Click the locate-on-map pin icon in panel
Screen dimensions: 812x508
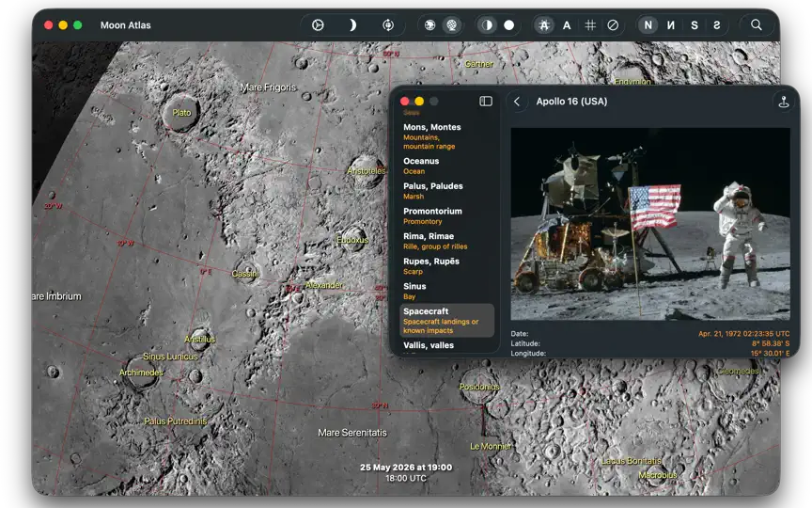coord(784,102)
